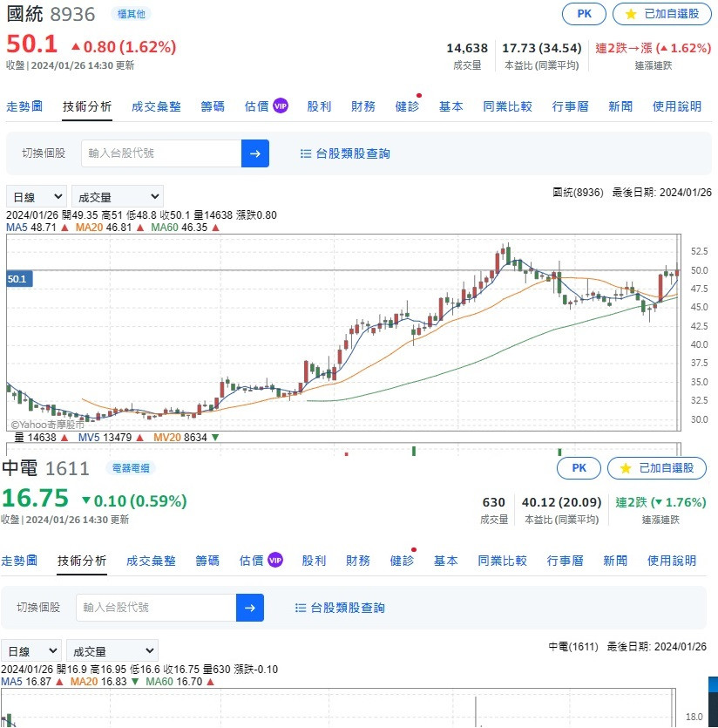The width and height of the screenshot is (718, 728).
Task: Open 財務 tab for 中電
Action: coord(358,561)
